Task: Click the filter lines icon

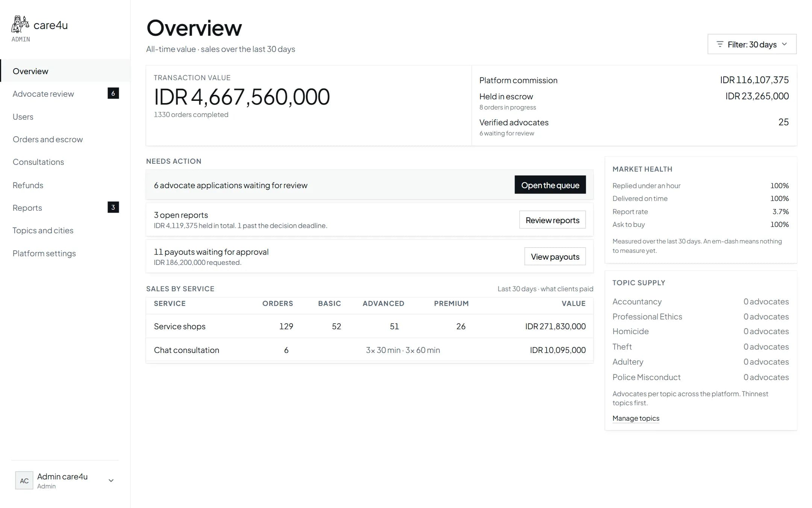Action: [720, 44]
